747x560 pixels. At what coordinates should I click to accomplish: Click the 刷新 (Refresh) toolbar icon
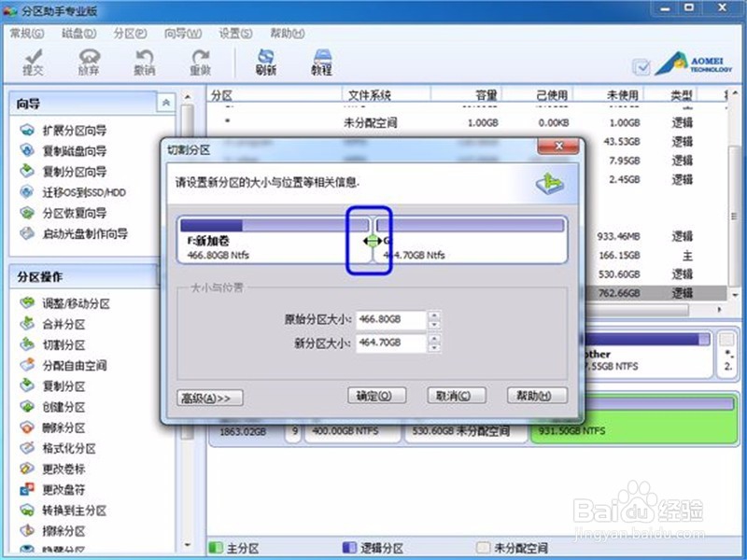(x=266, y=63)
